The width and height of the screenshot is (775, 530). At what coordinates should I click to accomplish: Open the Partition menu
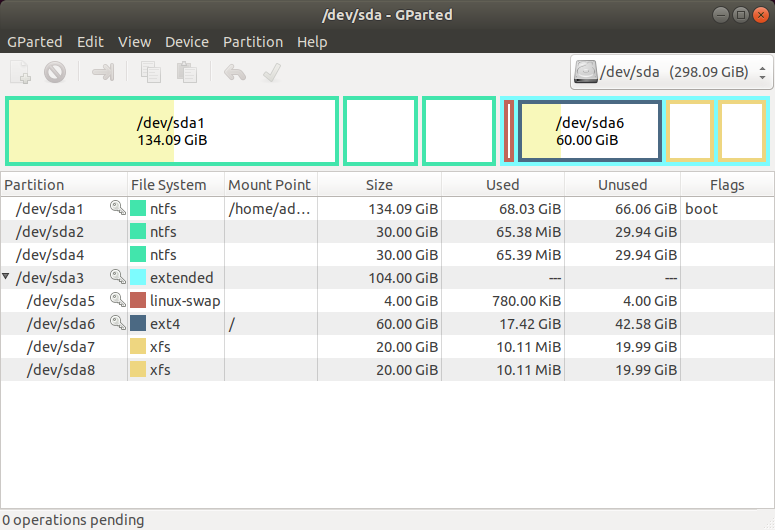click(x=252, y=42)
